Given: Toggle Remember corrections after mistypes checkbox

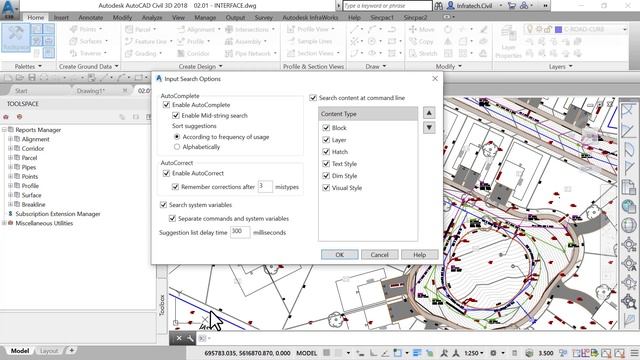Looking at the screenshot, I should [176, 187].
